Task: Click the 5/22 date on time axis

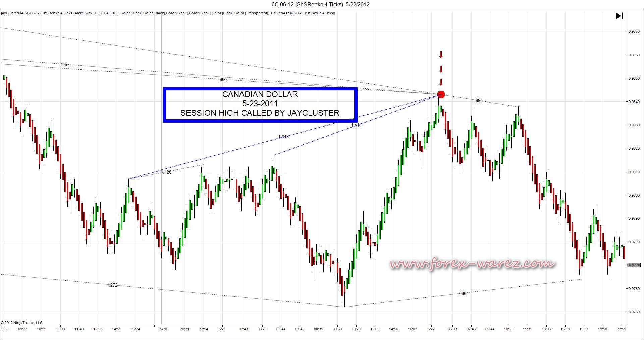Action: [431, 329]
